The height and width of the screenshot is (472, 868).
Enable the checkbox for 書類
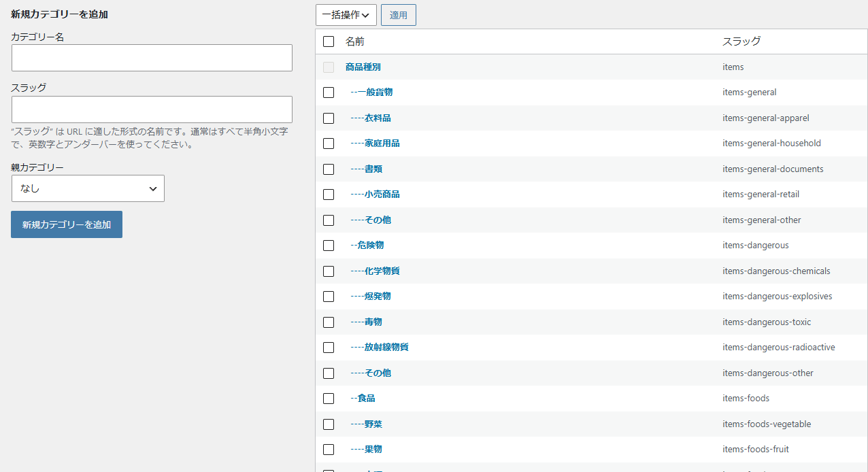329,169
